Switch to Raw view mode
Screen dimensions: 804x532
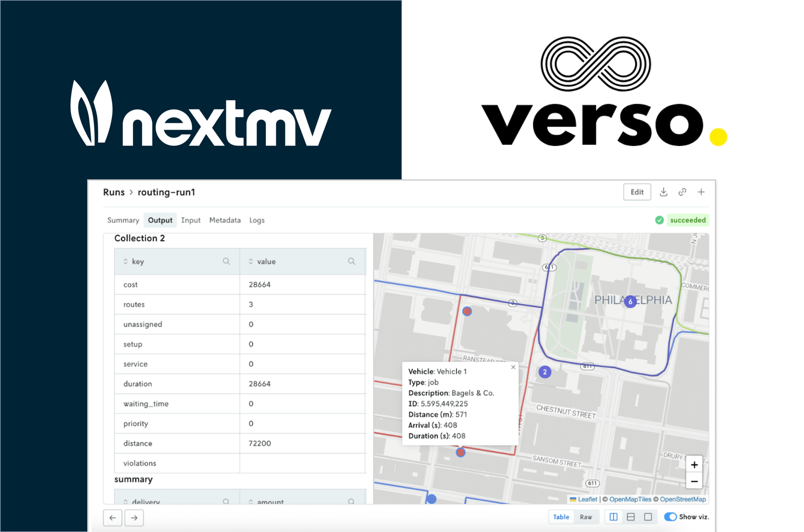click(587, 517)
